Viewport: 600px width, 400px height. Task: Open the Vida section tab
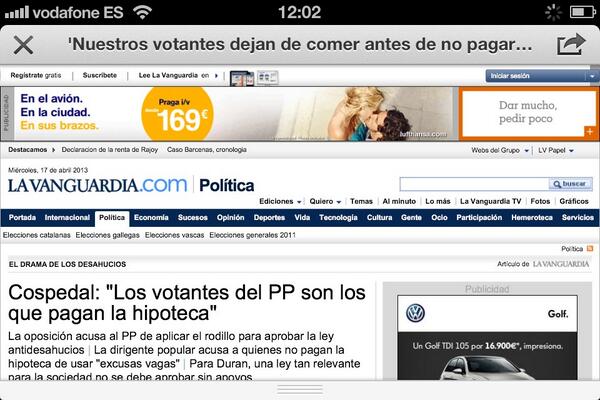click(302, 217)
